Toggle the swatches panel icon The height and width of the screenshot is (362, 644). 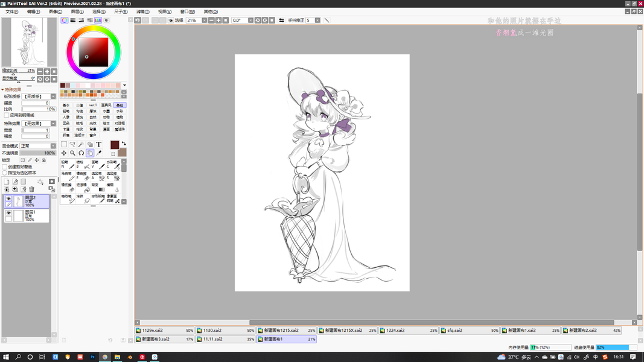point(98,20)
